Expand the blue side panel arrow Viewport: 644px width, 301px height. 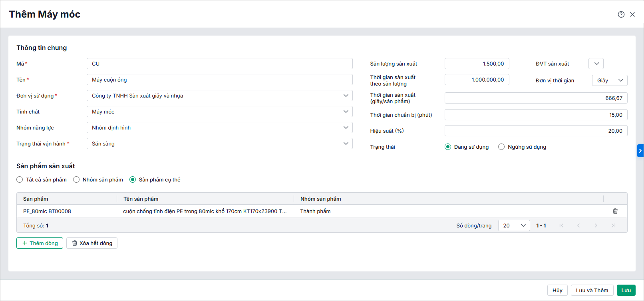click(x=640, y=151)
